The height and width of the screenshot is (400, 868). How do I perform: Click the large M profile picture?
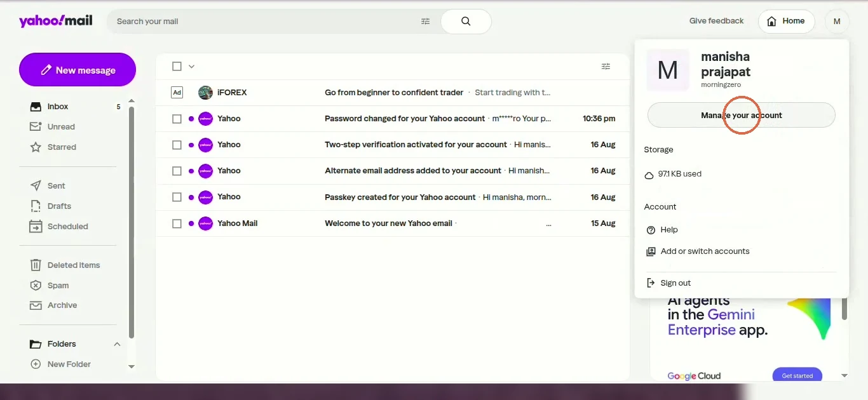tap(668, 70)
